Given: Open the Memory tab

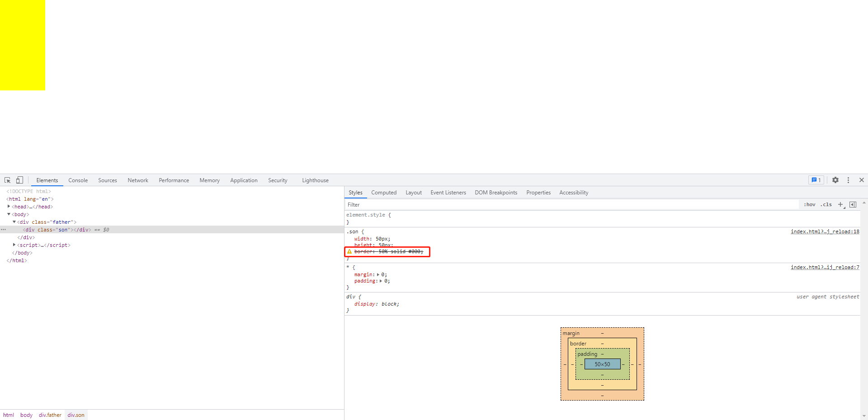Looking at the screenshot, I should (210, 180).
